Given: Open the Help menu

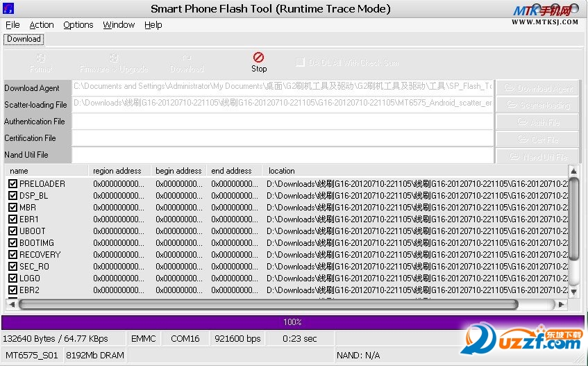Looking at the screenshot, I should [x=153, y=25].
